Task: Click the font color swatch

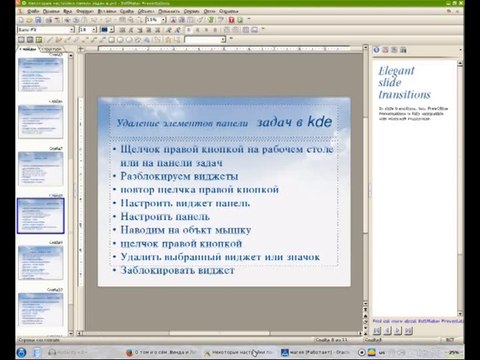Action: [x=104, y=30]
